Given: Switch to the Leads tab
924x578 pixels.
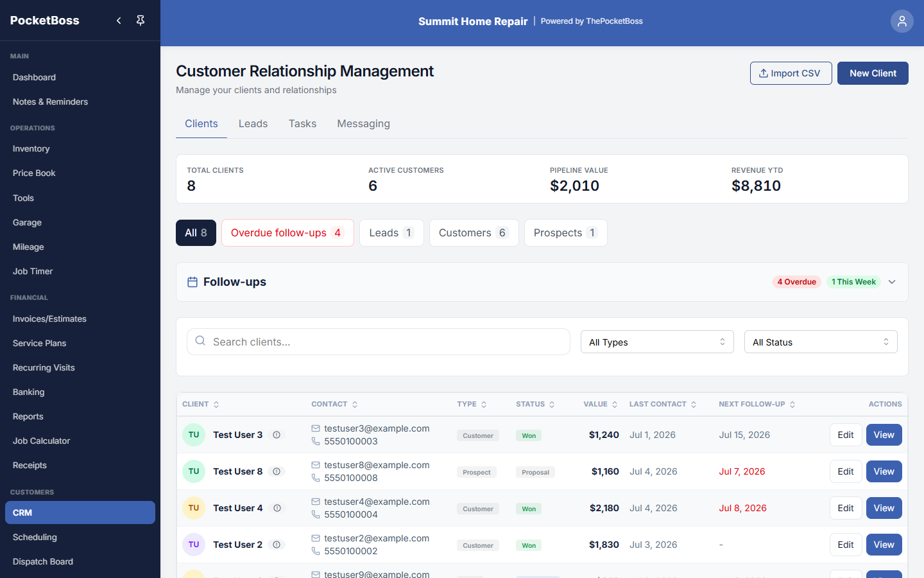Looking at the screenshot, I should tap(253, 123).
